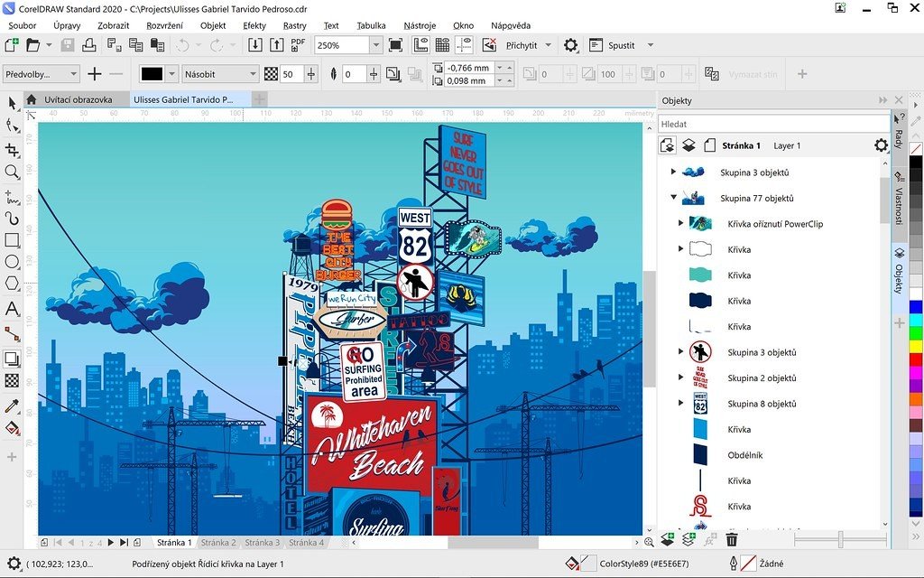Open the 250% zoom level dropdown
The width and height of the screenshot is (924, 578).
pos(375,45)
